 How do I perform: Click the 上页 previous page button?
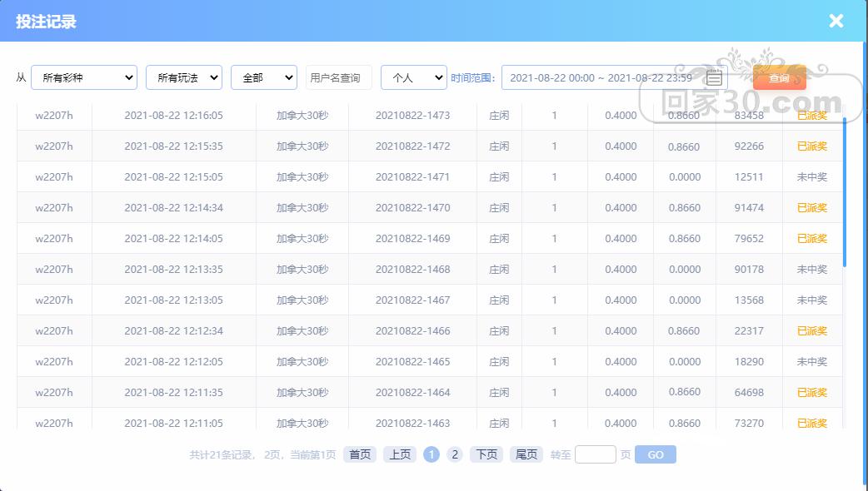click(400, 454)
